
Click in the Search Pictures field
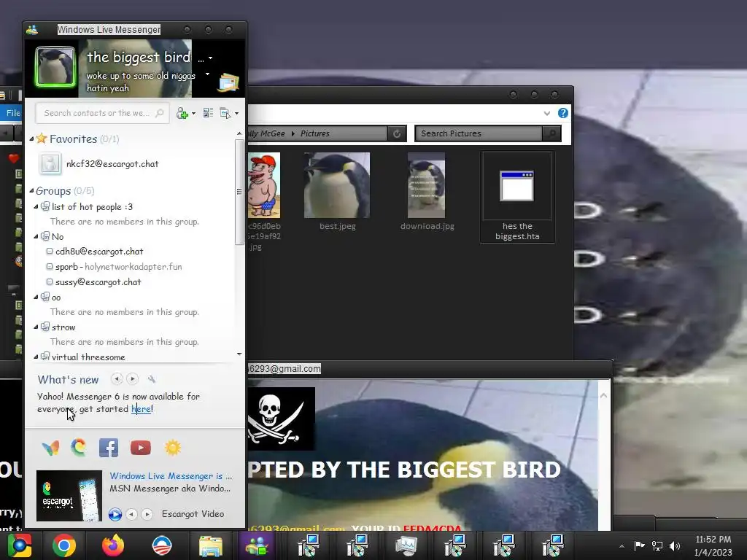479,134
